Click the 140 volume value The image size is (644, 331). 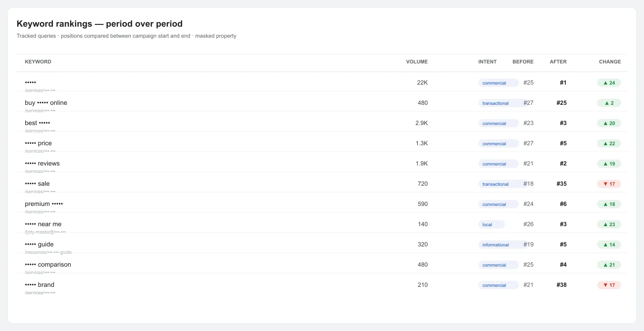[423, 224]
